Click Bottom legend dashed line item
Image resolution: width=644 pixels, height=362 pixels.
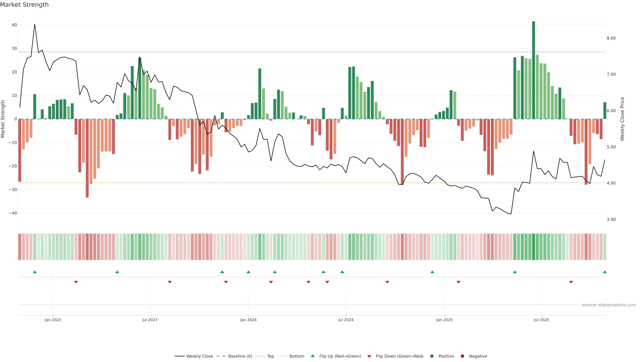pos(282,356)
